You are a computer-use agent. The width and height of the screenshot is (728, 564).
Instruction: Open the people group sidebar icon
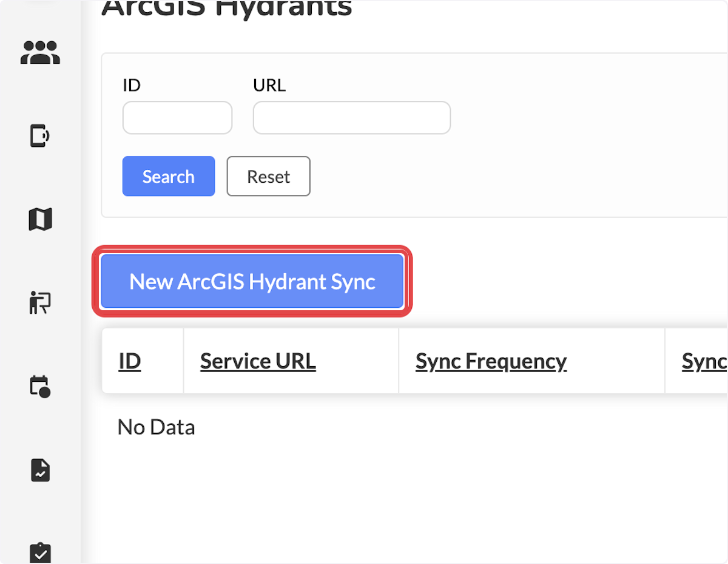(x=40, y=53)
